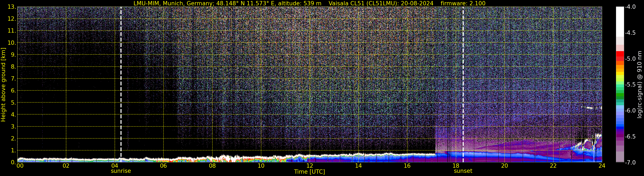Click the '12.' height tick label

12,19
